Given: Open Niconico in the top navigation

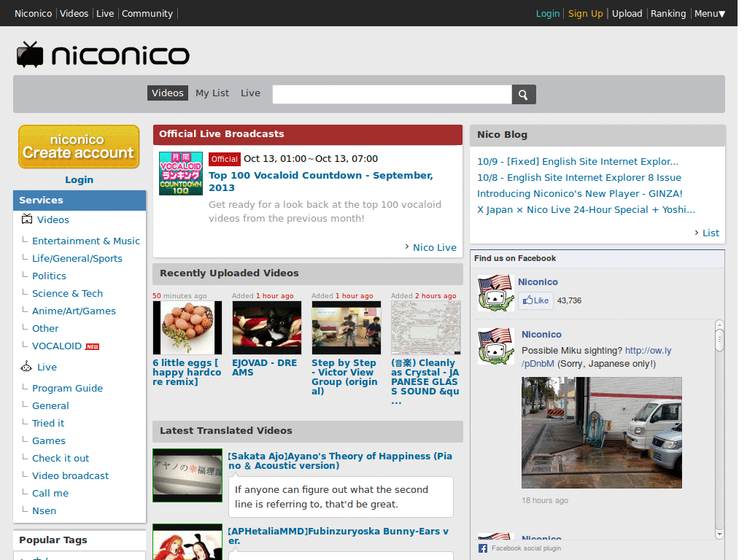Looking at the screenshot, I should pyautogui.click(x=34, y=13).
